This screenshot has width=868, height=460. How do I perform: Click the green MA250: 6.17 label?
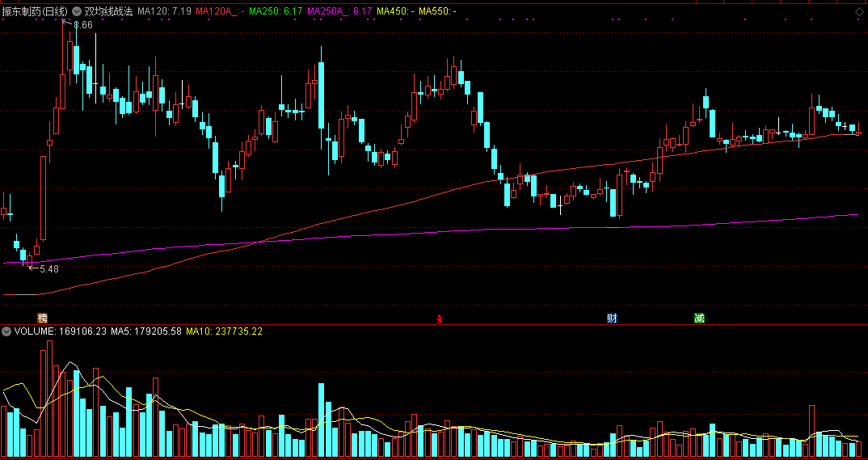pyautogui.click(x=276, y=11)
